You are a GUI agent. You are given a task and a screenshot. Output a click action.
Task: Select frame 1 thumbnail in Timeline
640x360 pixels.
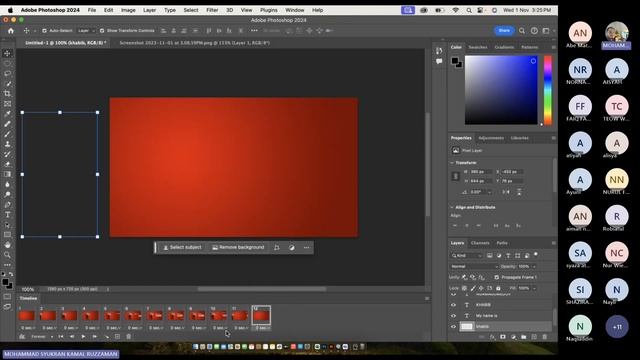[27, 316]
